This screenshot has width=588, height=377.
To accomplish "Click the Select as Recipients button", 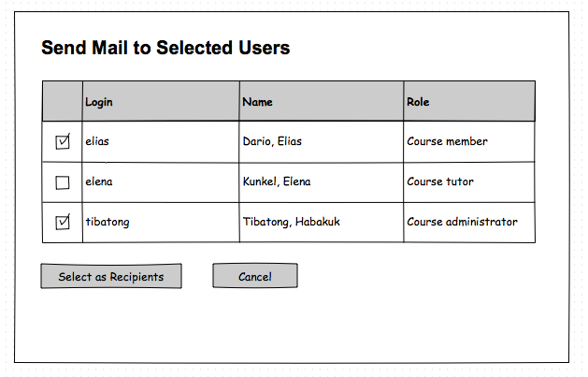I will (x=110, y=276).
